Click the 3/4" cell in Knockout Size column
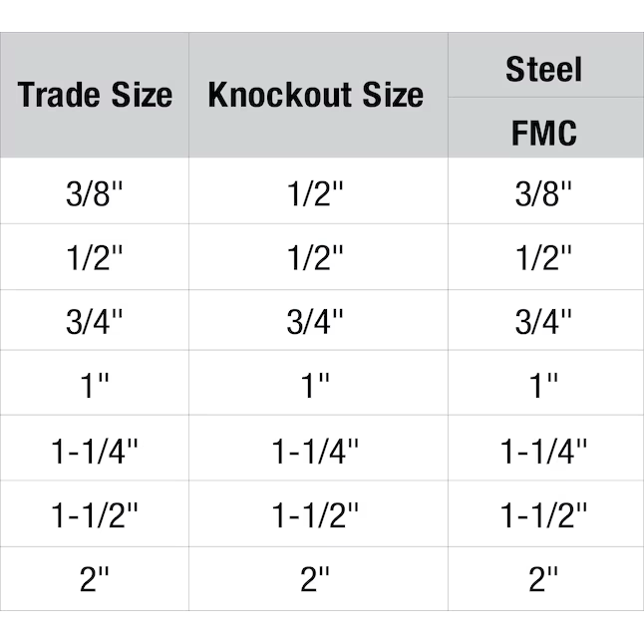This screenshot has height=644, width=644. (x=316, y=321)
